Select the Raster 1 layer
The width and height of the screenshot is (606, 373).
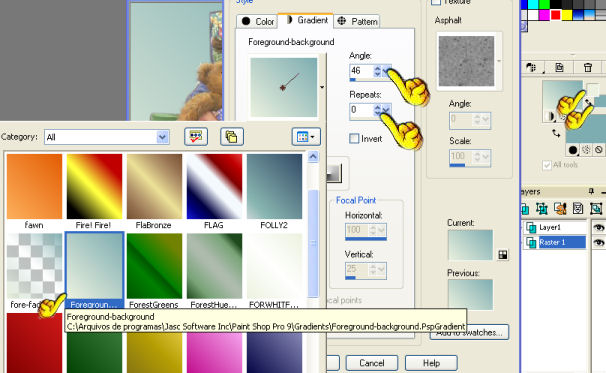pos(554,242)
